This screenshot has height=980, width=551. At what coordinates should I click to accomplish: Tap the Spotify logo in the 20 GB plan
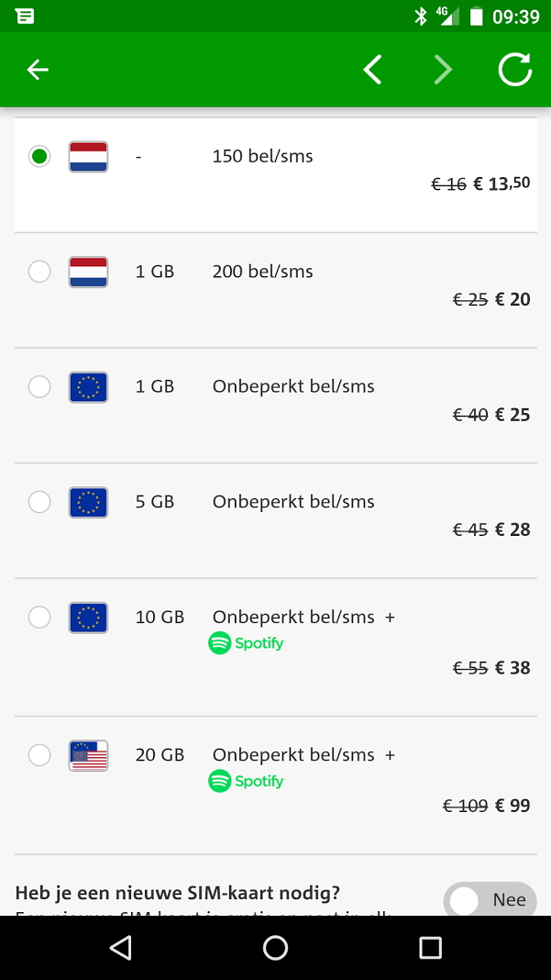point(246,782)
